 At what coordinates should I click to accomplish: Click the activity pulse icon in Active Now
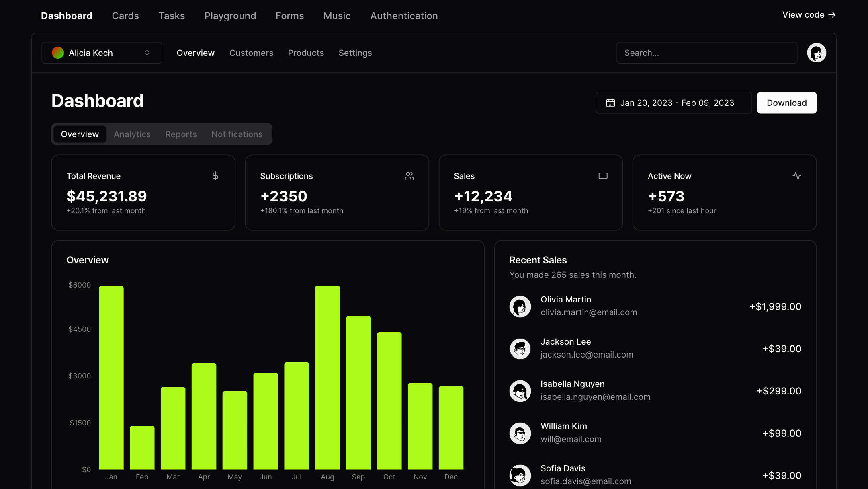[x=796, y=176]
